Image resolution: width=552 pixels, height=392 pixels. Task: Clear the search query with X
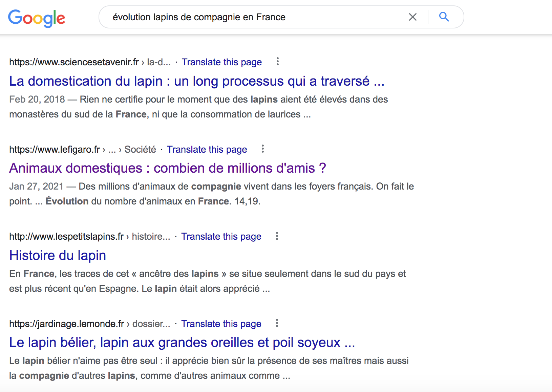click(412, 17)
